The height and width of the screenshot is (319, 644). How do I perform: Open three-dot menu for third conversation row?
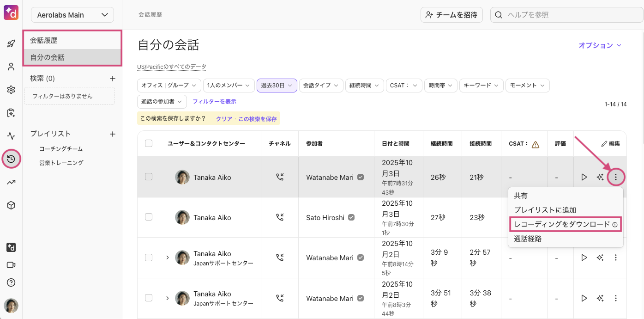click(x=615, y=258)
